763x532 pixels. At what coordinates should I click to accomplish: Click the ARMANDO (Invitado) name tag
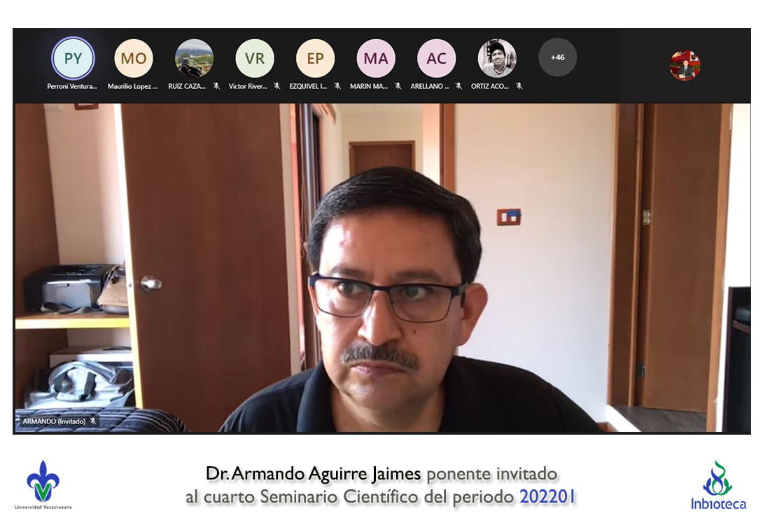[54, 421]
